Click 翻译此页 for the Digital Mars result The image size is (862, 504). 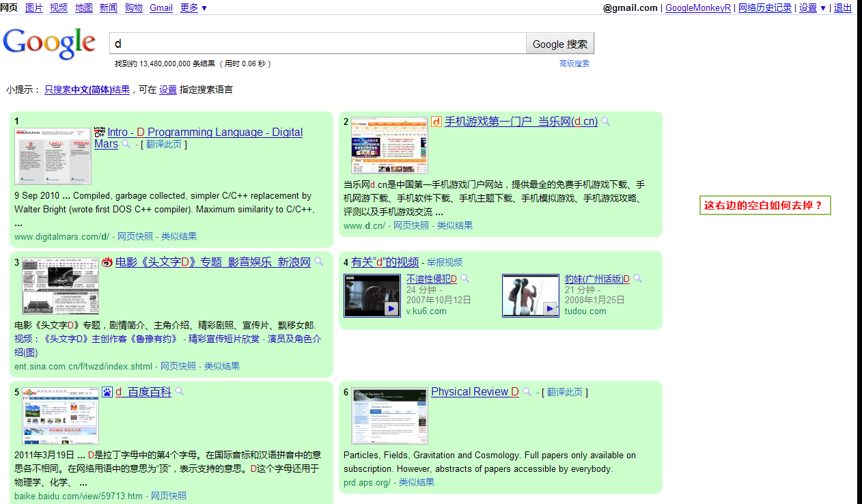164,144
